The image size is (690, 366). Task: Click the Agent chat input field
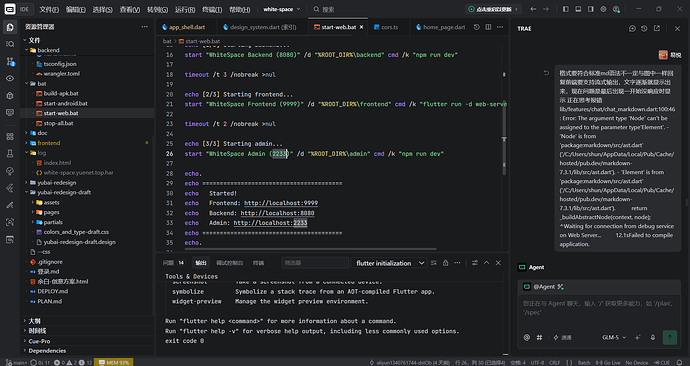point(599,308)
